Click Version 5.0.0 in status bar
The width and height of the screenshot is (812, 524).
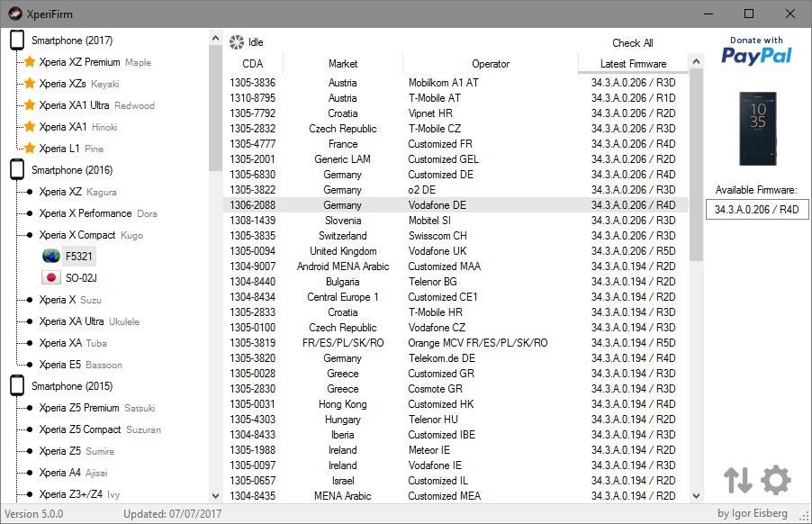(33, 513)
